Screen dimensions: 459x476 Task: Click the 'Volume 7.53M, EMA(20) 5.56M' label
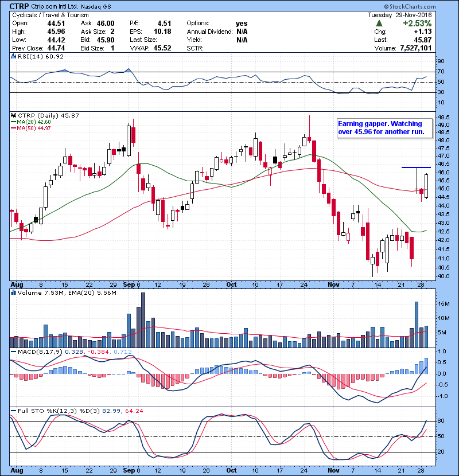(x=67, y=292)
